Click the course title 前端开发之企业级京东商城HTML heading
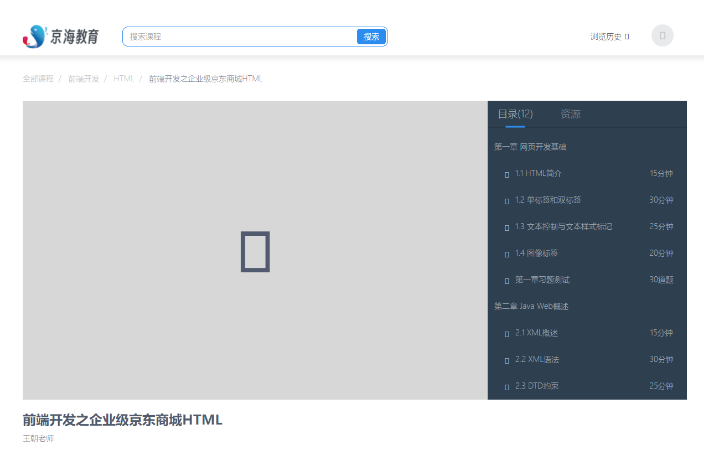This screenshot has height=450, width=704. tap(123, 420)
